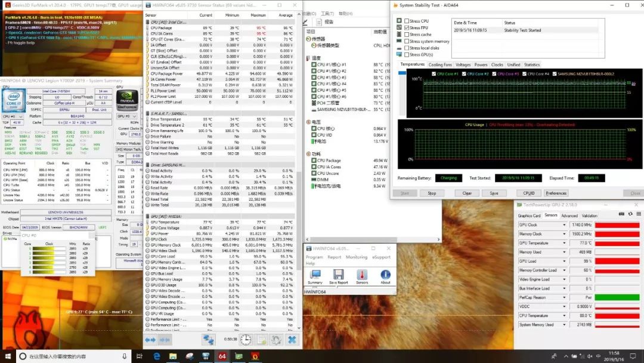Enable the Stress GPU(s) checkbox
Screen dimensions: 644x363
tap(407, 55)
